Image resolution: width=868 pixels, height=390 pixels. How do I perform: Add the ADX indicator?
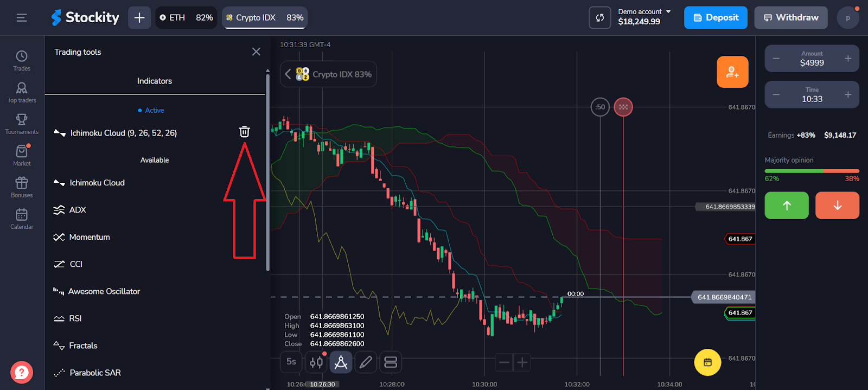click(x=69, y=210)
